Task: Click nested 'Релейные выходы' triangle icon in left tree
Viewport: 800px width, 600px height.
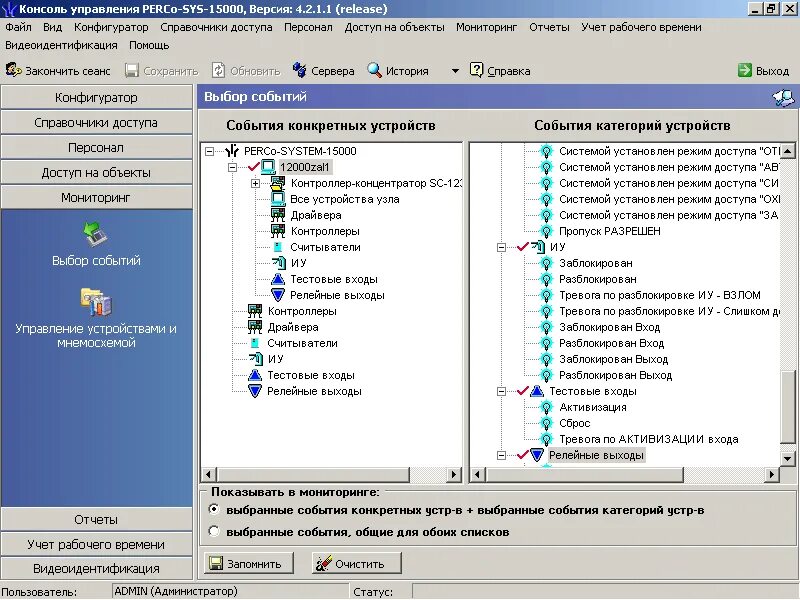Action: click(278, 295)
